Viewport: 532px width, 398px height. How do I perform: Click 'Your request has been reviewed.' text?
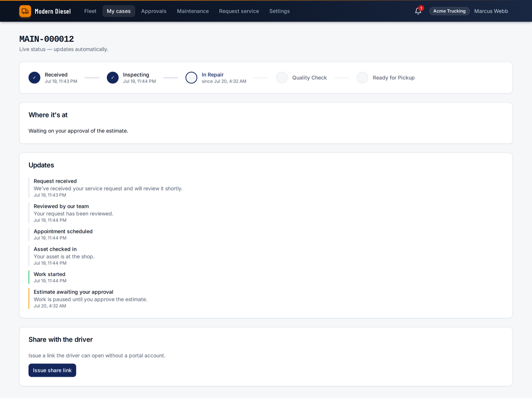click(x=73, y=214)
